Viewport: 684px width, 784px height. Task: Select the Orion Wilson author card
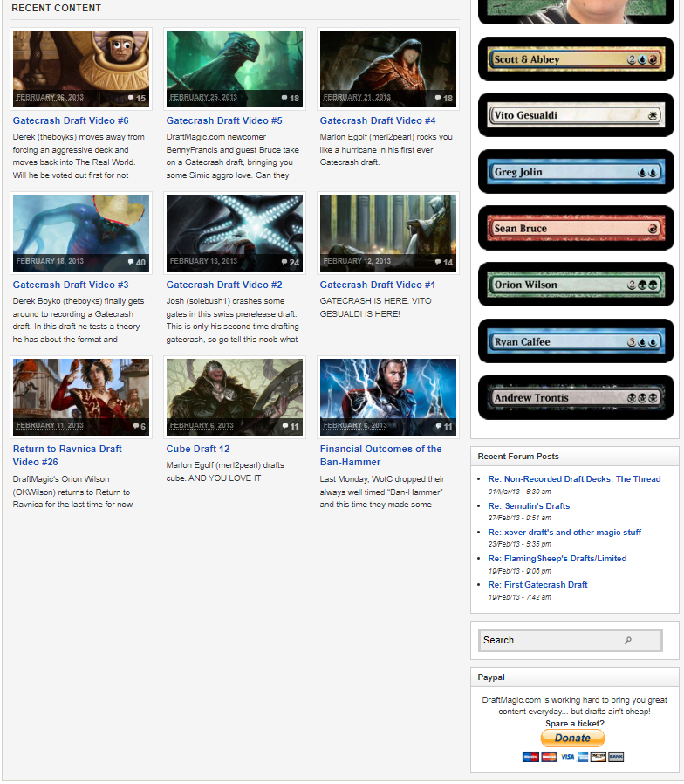[x=576, y=285]
